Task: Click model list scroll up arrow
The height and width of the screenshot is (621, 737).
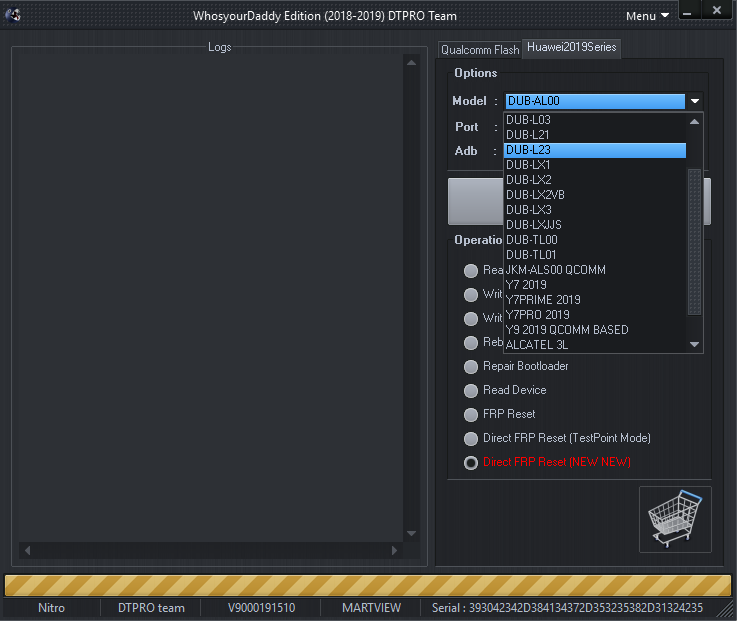Action: pyautogui.click(x=694, y=122)
